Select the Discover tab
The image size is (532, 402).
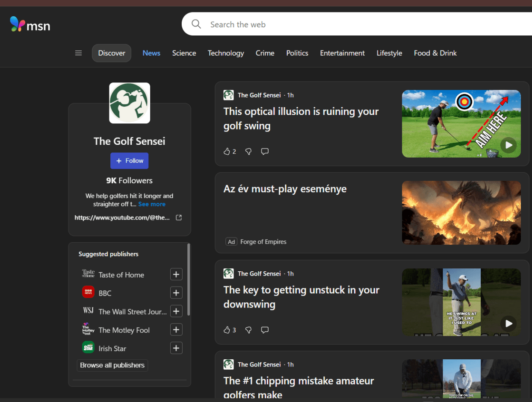pos(112,53)
